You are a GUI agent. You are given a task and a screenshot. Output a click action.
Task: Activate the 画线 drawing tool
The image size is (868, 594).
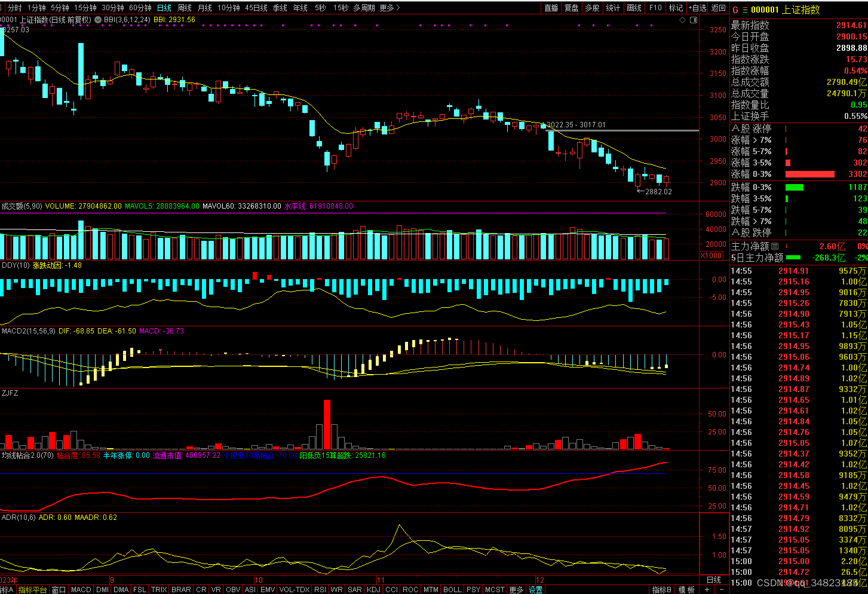634,8
